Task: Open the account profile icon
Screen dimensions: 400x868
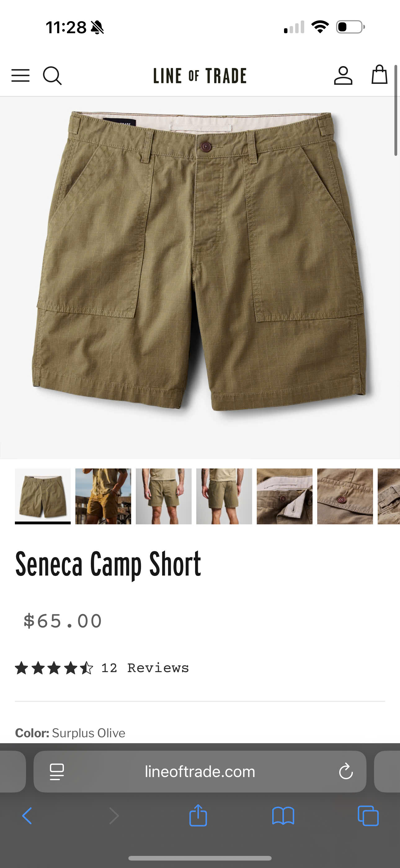Action: [x=343, y=75]
